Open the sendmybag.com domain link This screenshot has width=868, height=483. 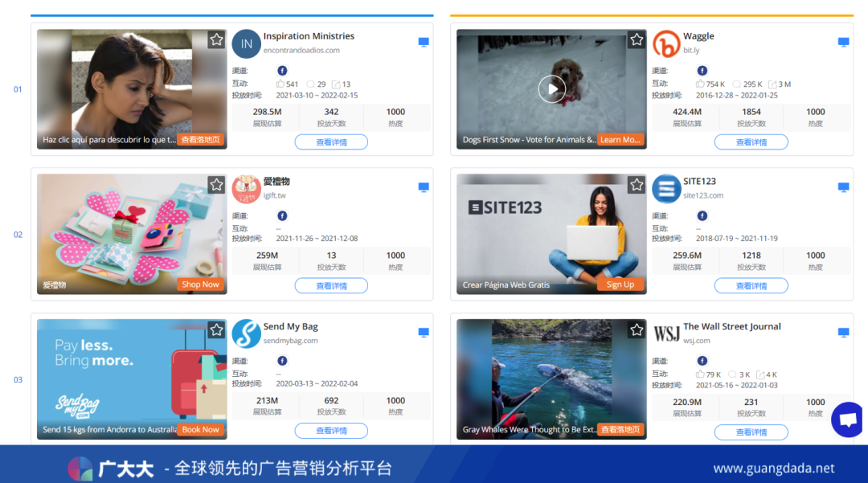(x=291, y=341)
